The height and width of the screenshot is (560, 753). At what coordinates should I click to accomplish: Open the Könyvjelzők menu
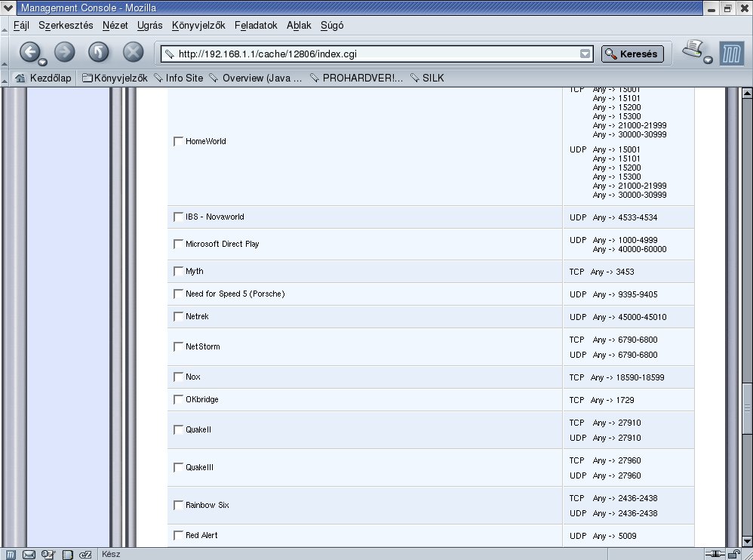tap(198, 26)
